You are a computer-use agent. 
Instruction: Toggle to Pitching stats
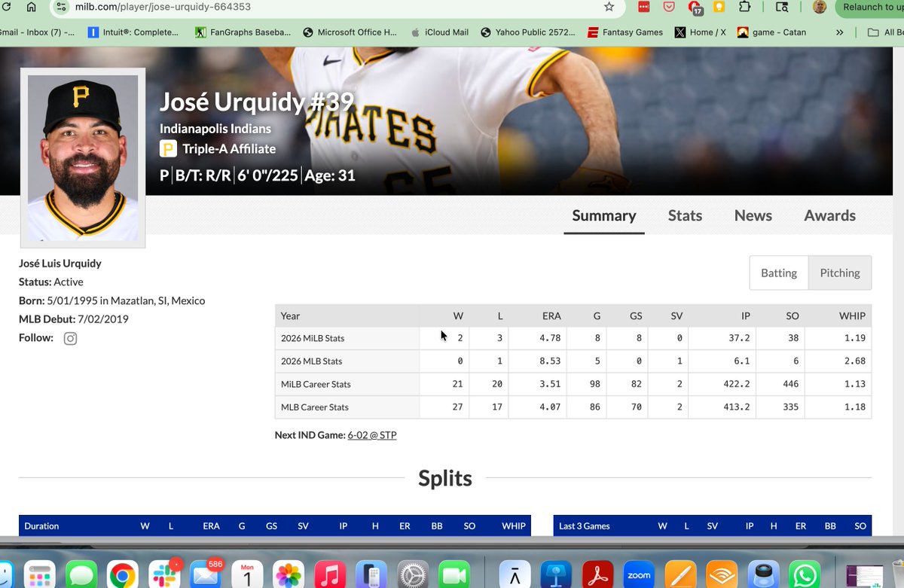coord(840,273)
